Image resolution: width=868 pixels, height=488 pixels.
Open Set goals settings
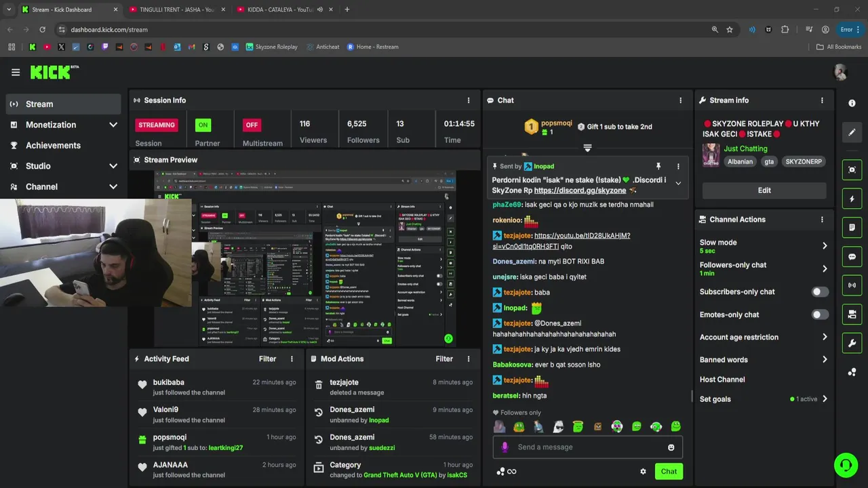pos(764,399)
